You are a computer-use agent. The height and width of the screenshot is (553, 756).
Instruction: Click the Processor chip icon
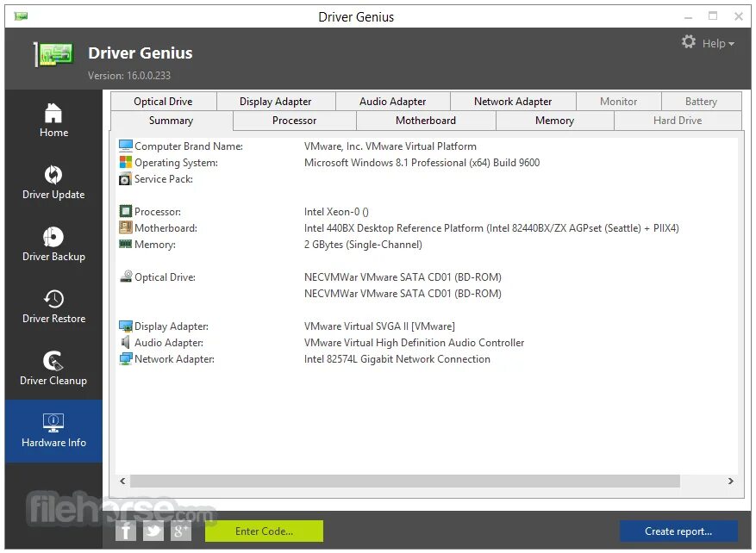[125, 212]
